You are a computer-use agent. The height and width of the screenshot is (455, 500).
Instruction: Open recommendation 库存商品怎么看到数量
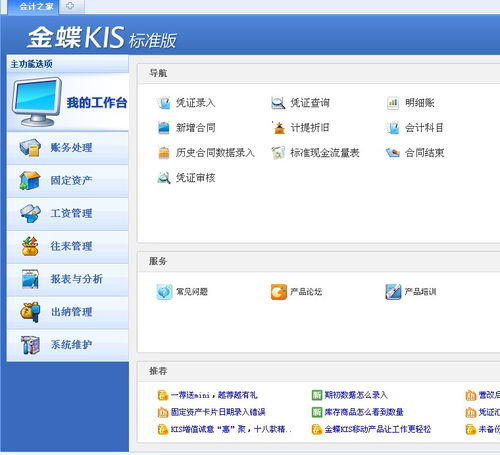(364, 412)
